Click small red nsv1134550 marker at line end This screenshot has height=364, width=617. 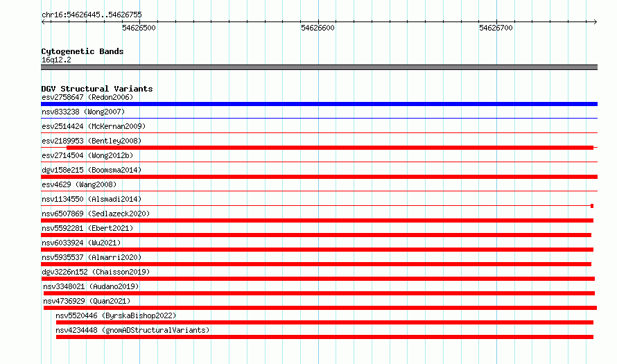click(x=592, y=206)
